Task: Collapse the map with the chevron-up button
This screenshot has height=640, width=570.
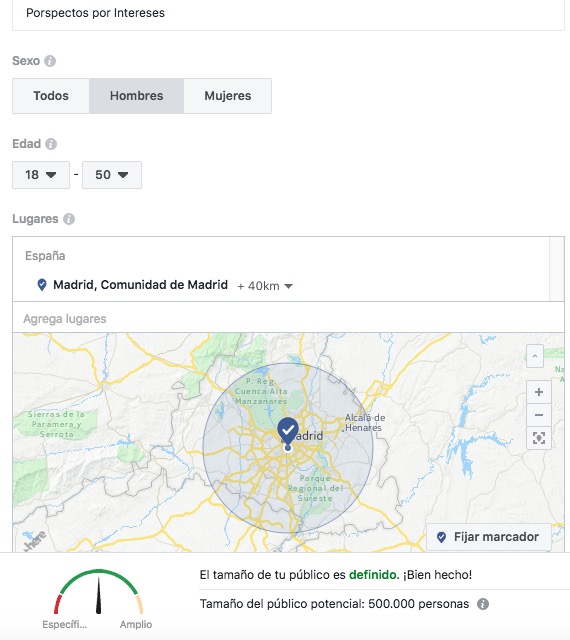Action: click(x=535, y=356)
